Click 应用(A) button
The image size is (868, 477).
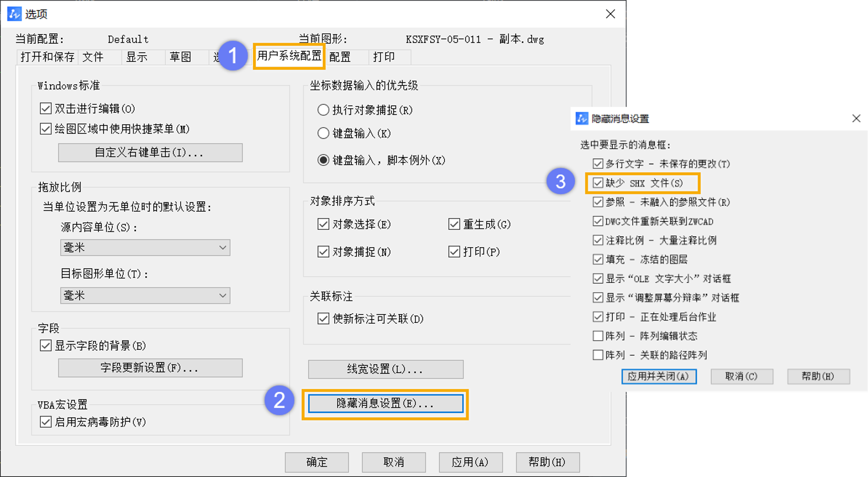click(x=471, y=462)
